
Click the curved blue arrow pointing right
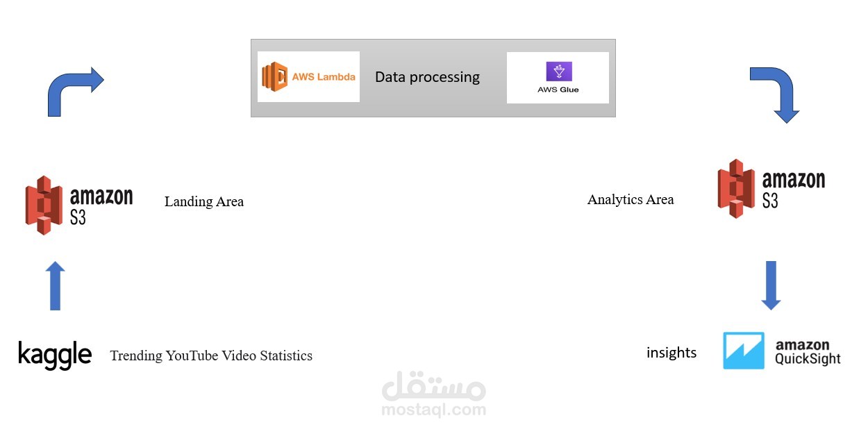[73, 90]
